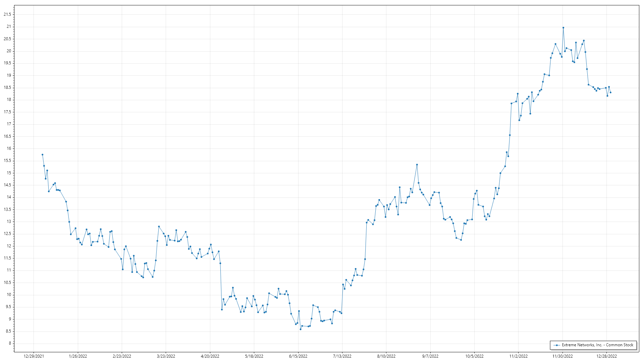Click the 12/28/2022 x-axis date label

[x=606, y=356]
